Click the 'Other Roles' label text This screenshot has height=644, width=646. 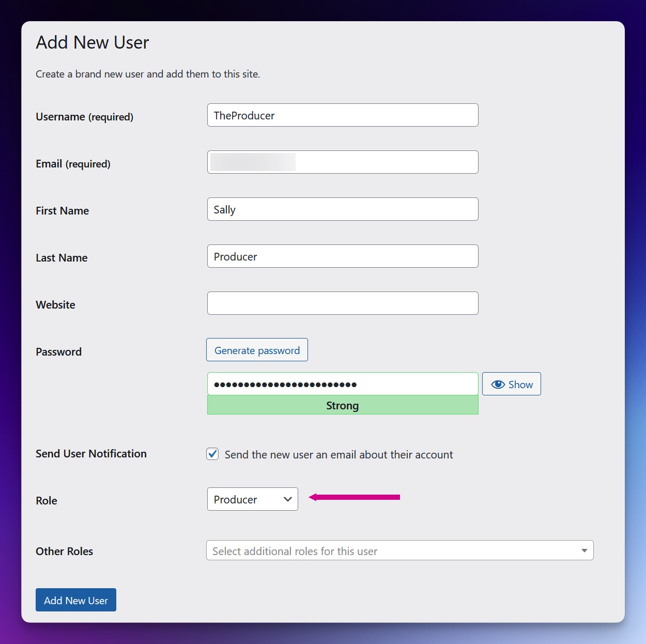pyautogui.click(x=64, y=551)
